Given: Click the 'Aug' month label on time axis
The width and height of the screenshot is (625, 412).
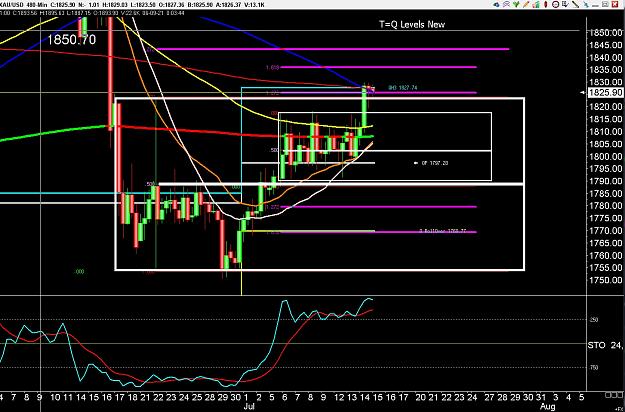Looking at the screenshot, I should pos(548,406).
